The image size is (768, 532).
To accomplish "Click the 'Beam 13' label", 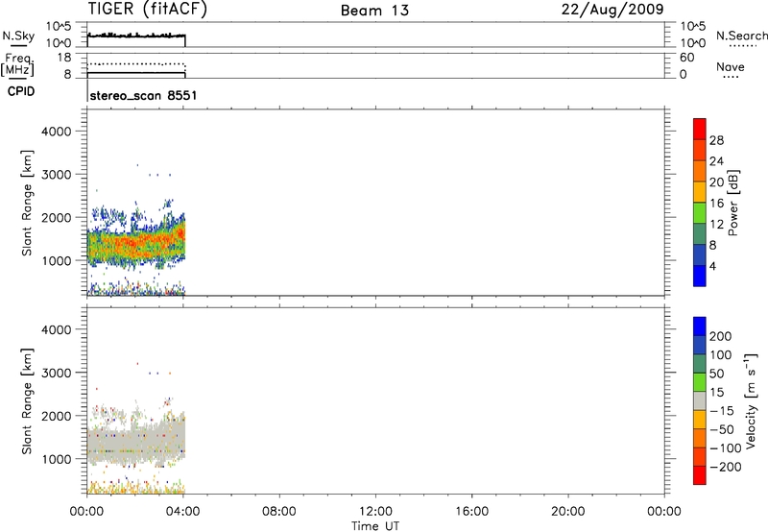I will tap(374, 11).
